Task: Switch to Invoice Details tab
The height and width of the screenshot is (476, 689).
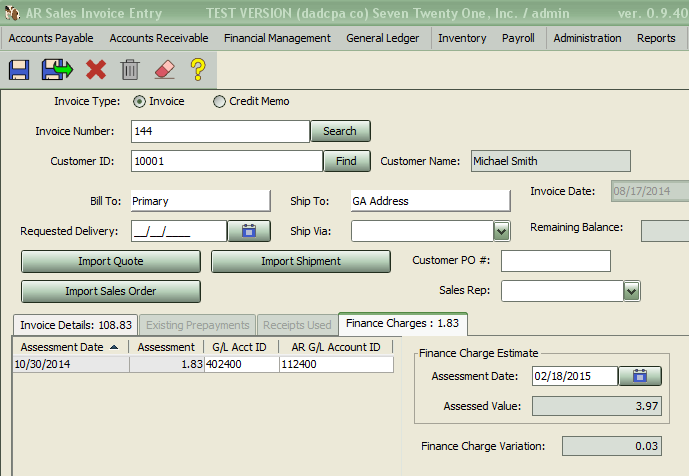Action: click(76, 325)
